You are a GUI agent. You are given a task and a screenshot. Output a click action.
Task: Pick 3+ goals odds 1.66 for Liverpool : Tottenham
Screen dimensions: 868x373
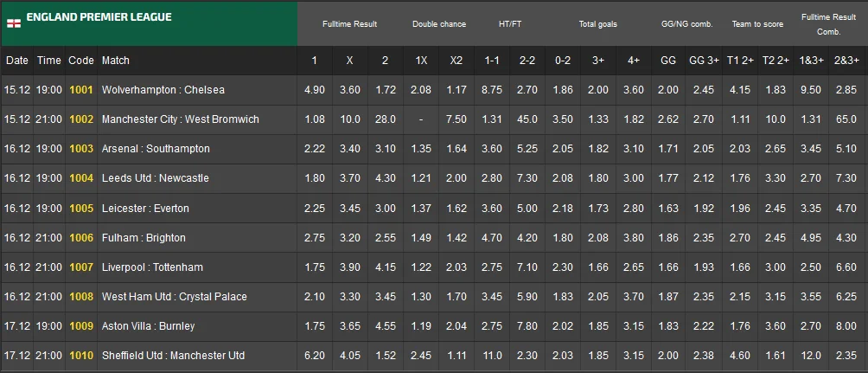597,267
